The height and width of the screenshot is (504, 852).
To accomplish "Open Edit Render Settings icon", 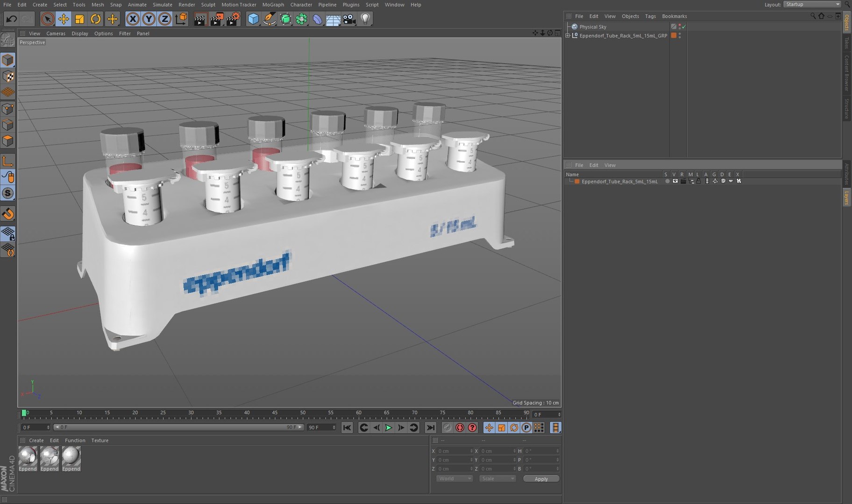I will (233, 19).
